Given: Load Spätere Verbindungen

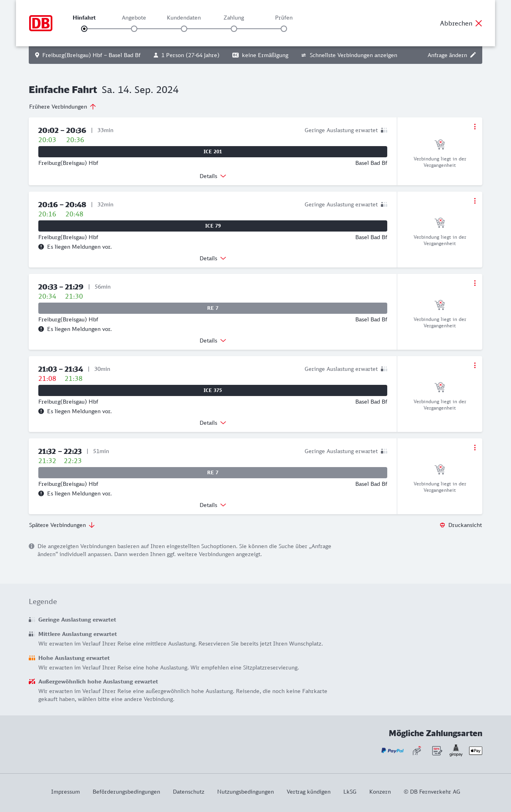Looking at the screenshot, I should click(x=62, y=525).
